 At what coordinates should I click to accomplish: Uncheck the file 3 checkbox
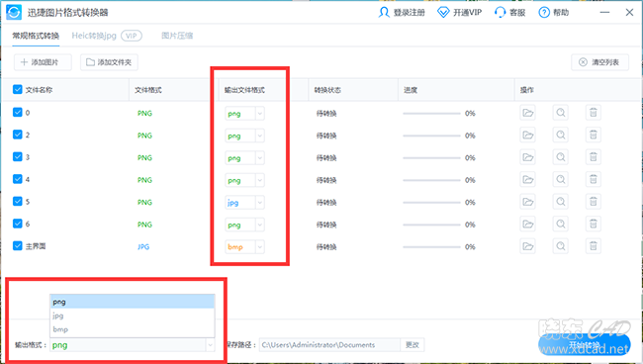click(17, 156)
